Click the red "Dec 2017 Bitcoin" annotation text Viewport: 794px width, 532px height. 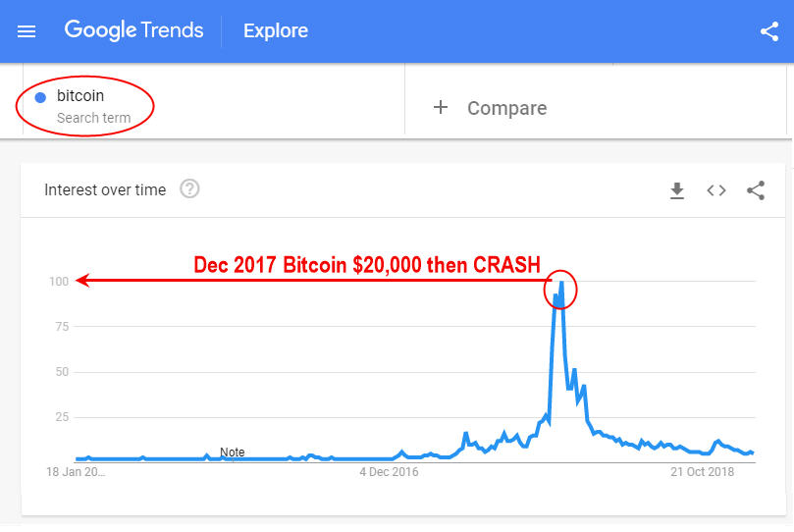[367, 265]
